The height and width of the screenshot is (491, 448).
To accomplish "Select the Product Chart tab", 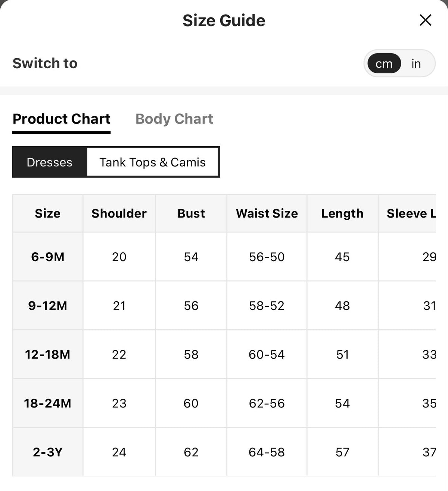I will 62,119.
